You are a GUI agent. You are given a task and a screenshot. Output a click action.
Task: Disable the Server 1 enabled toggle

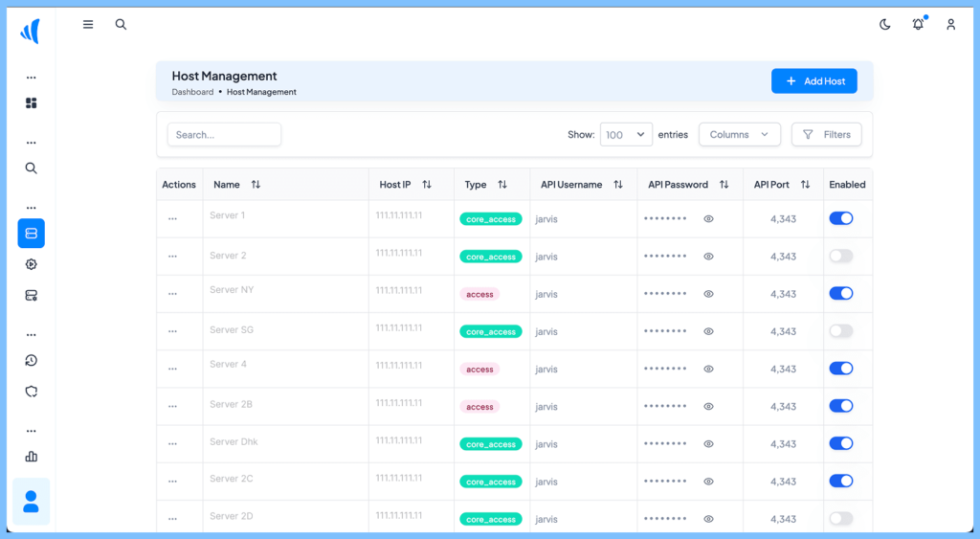840,218
